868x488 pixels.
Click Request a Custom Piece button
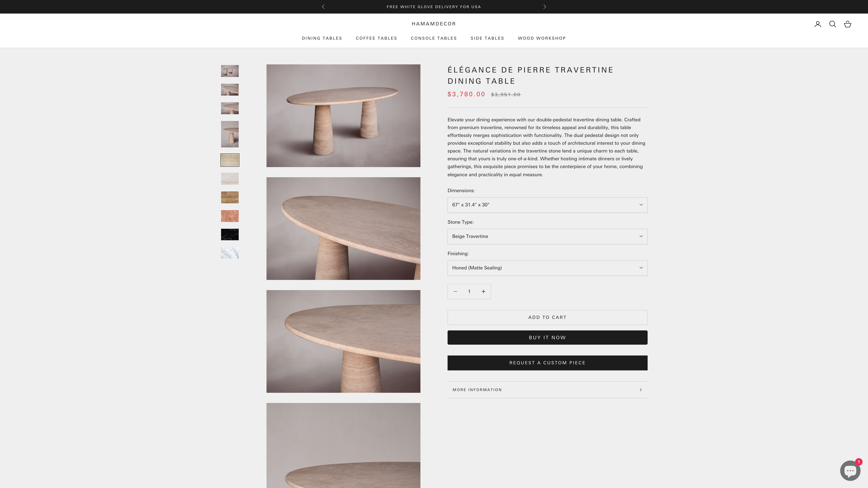click(x=547, y=363)
